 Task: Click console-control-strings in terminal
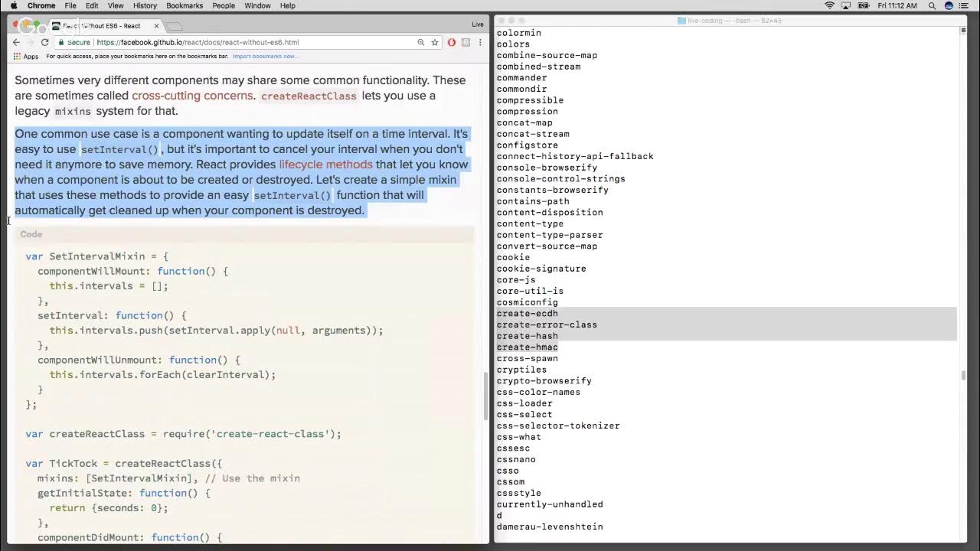561,179
